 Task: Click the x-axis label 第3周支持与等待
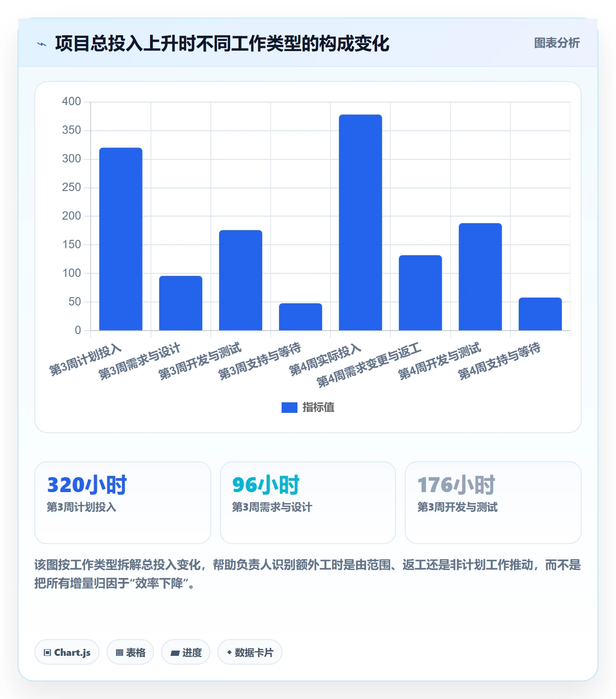[260, 362]
